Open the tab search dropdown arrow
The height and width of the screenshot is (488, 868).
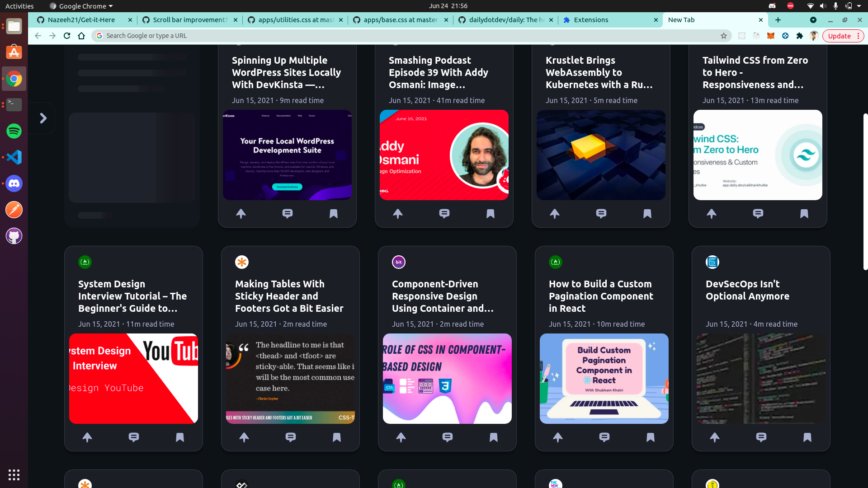pyautogui.click(x=813, y=20)
